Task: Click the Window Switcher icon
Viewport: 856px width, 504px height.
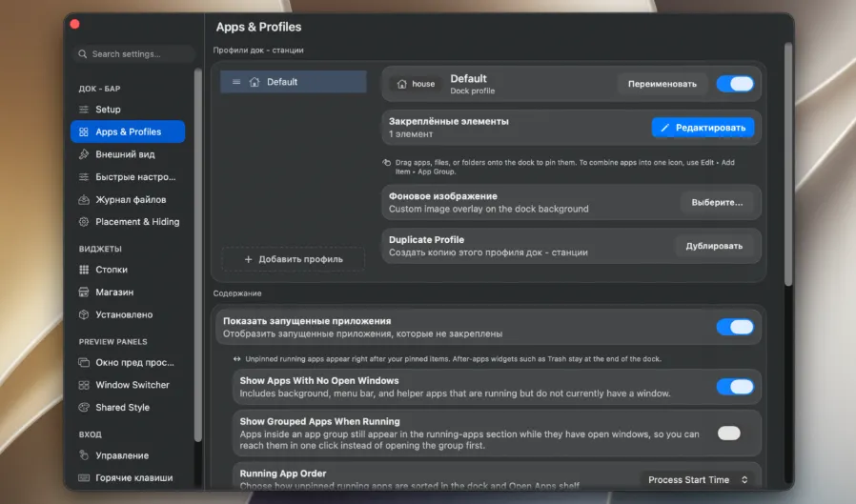Action: coord(84,385)
